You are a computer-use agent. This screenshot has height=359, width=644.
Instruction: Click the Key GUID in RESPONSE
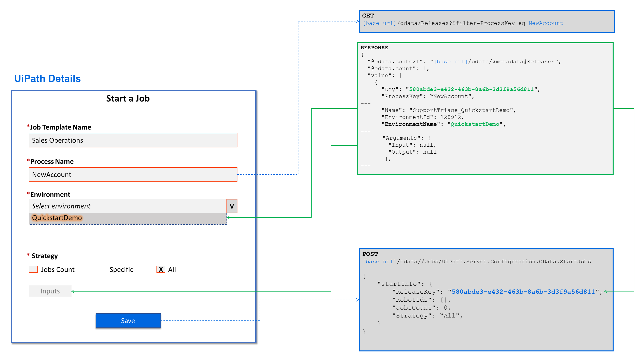(471, 89)
